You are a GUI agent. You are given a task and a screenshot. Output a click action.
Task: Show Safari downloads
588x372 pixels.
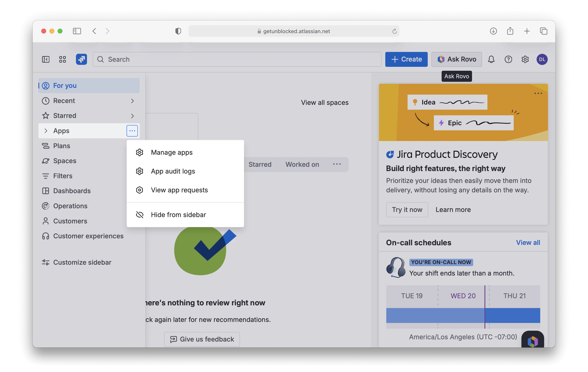[493, 31]
